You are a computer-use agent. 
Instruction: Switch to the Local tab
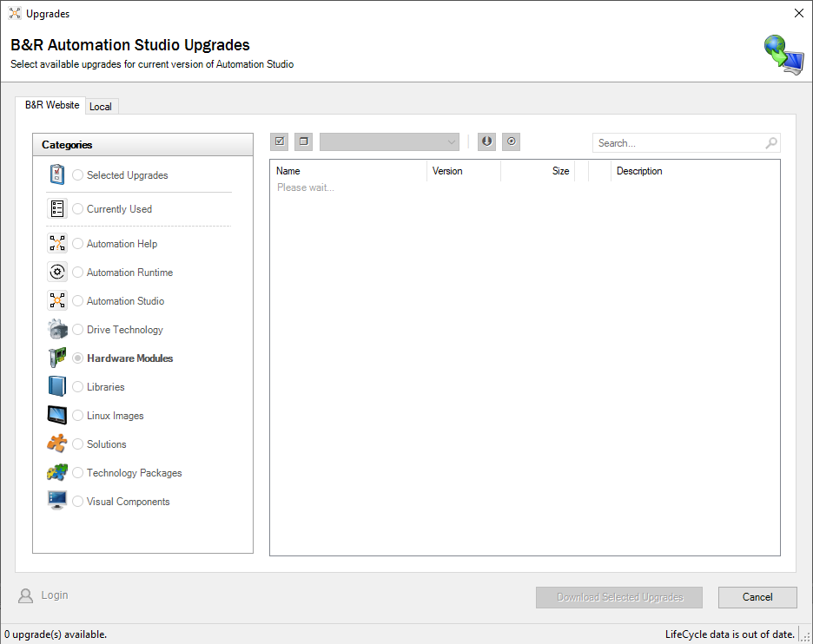[x=101, y=106]
